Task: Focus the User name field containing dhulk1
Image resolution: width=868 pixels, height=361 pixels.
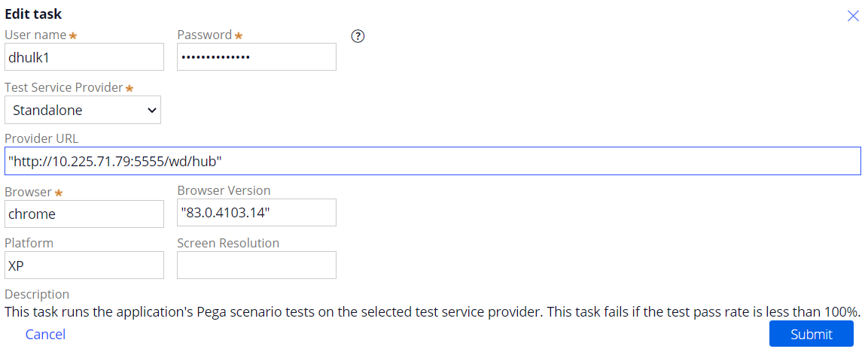Action: click(84, 57)
